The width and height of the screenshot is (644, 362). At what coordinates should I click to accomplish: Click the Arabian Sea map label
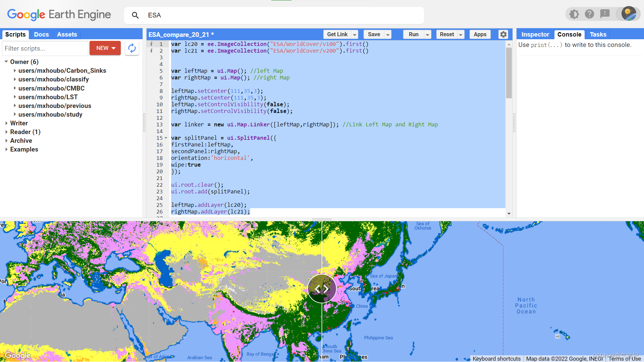pos(200,357)
